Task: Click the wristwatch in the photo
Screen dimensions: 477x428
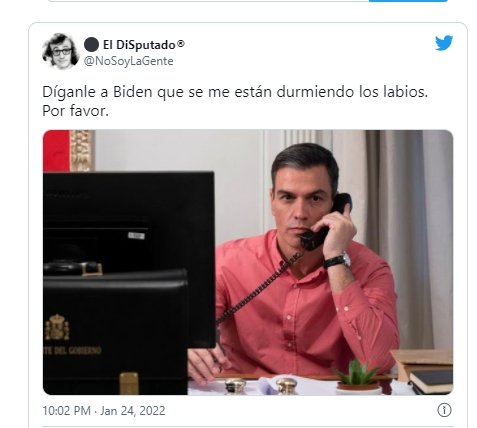Action: click(x=337, y=260)
